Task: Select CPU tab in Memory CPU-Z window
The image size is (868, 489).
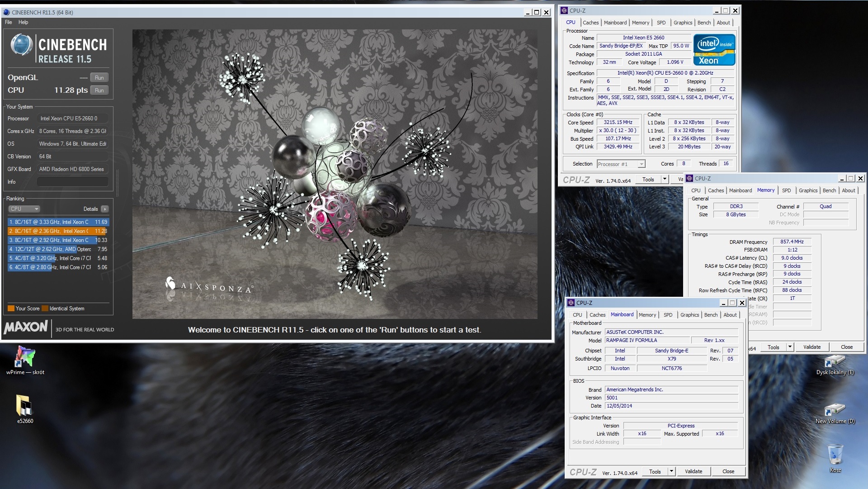Action: [x=696, y=190]
